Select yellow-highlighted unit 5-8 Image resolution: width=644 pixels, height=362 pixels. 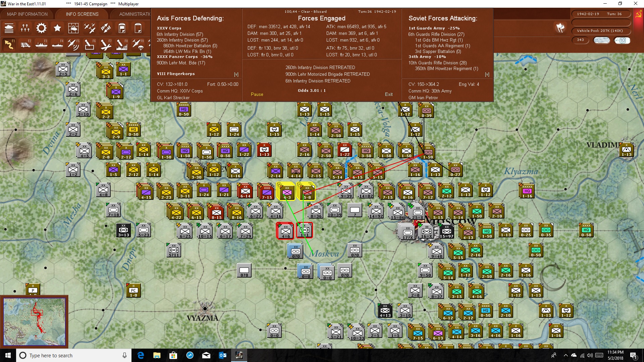coord(307,192)
